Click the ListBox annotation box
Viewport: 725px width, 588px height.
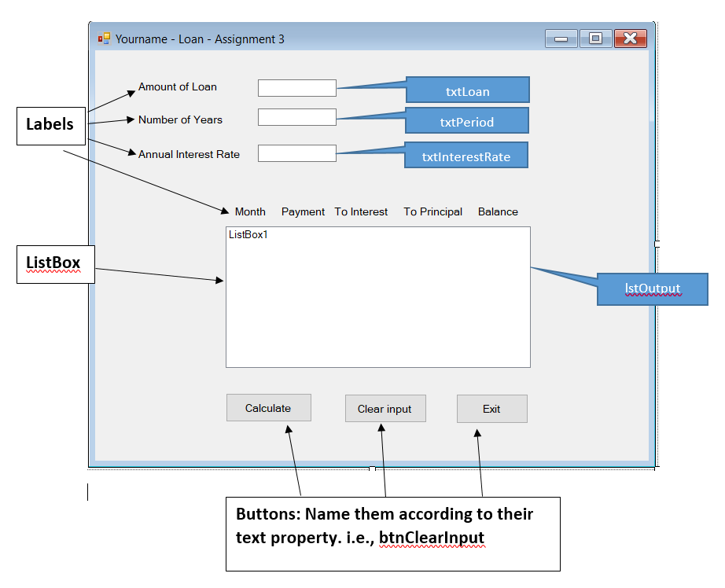[x=55, y=264]
